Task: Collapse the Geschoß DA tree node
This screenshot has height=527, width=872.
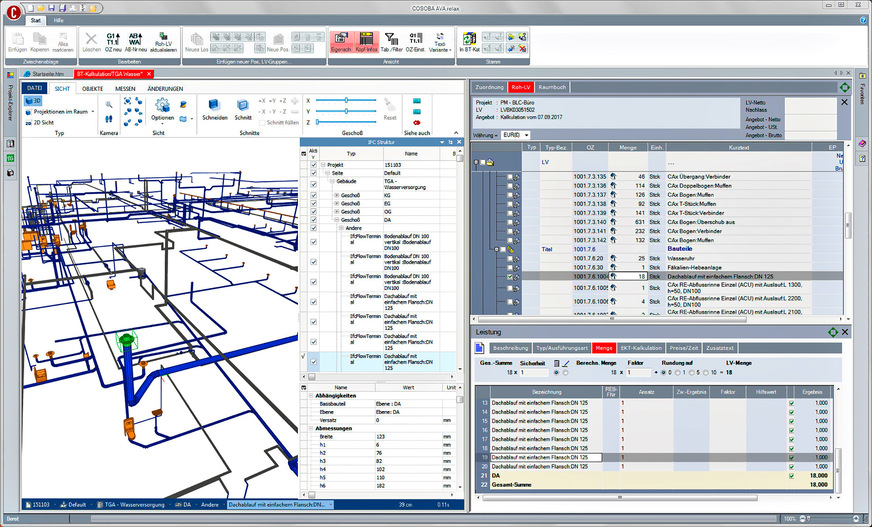Action: pyautogui.click(x=336, y=222)
